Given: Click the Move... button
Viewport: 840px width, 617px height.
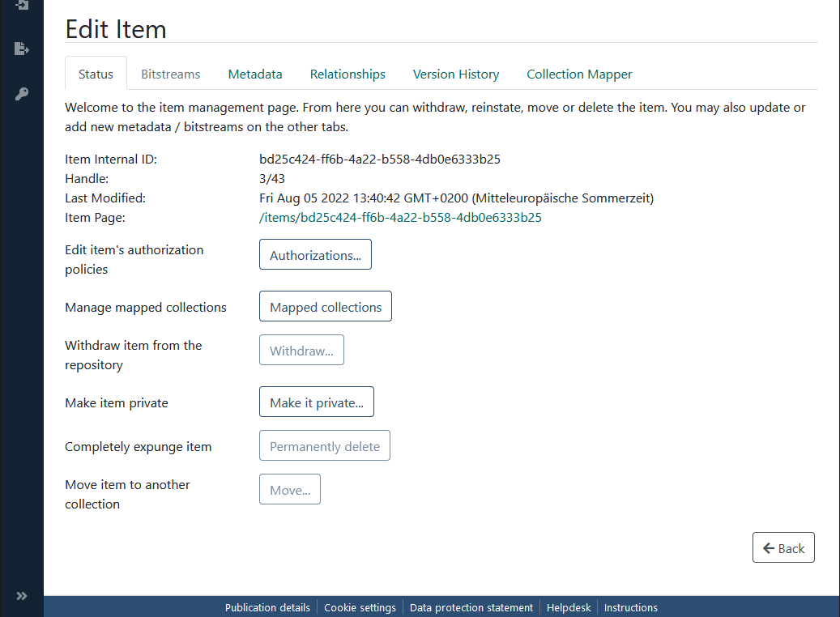Looking at the screenshot, I should [290, 489].
